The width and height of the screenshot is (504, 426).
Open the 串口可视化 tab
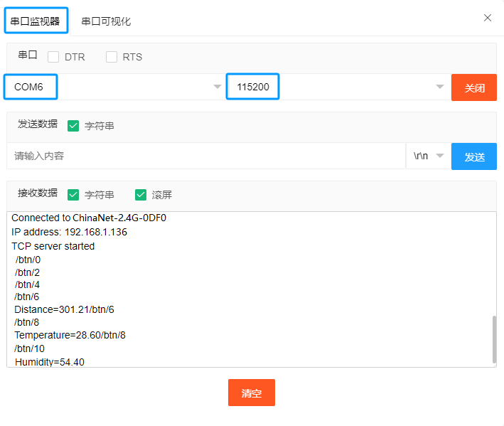coord(106,21)
